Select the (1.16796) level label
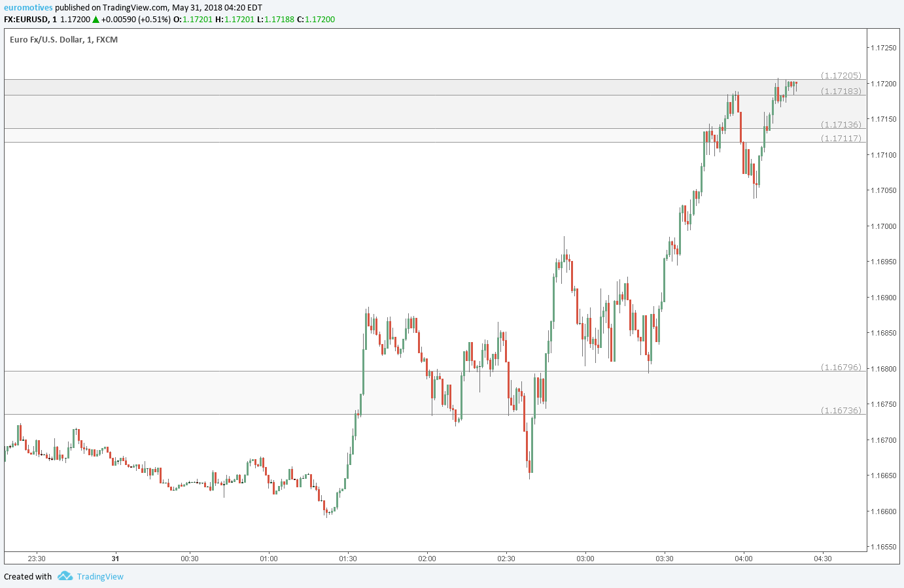The image size is (904, 588). (841, 367)
